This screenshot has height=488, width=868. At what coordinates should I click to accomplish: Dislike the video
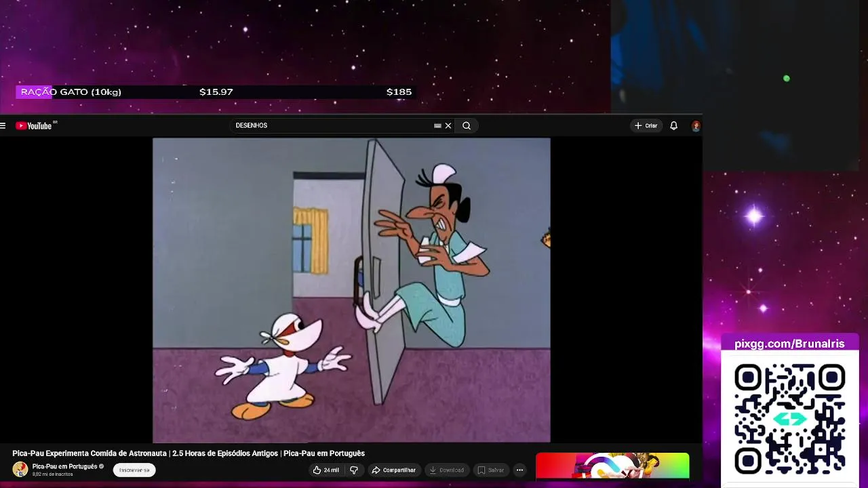pyautogui.click(x=354, y=470)
